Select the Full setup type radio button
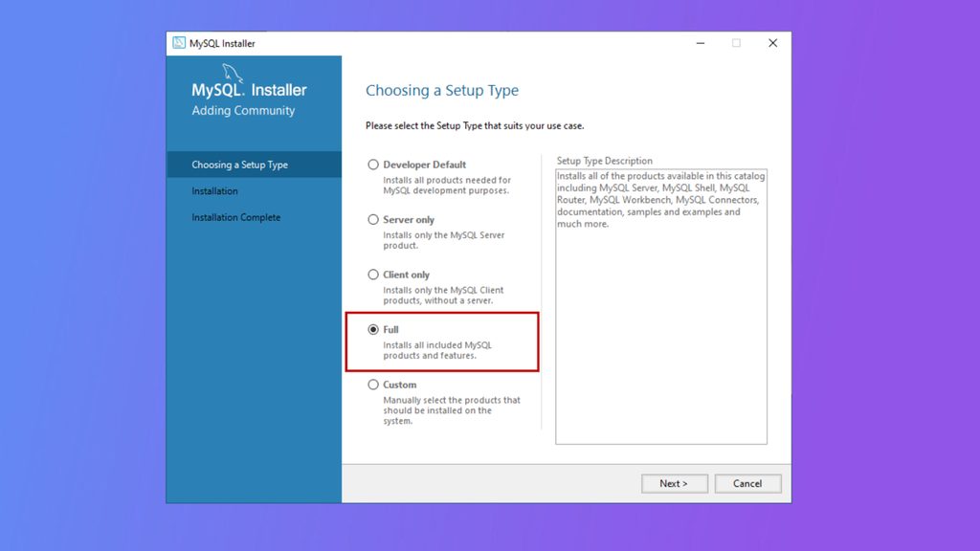 click(373, 329)
